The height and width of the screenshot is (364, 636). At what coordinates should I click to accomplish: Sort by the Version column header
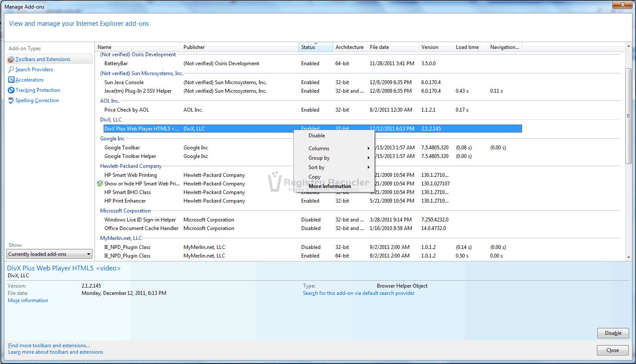pos(436,47)
